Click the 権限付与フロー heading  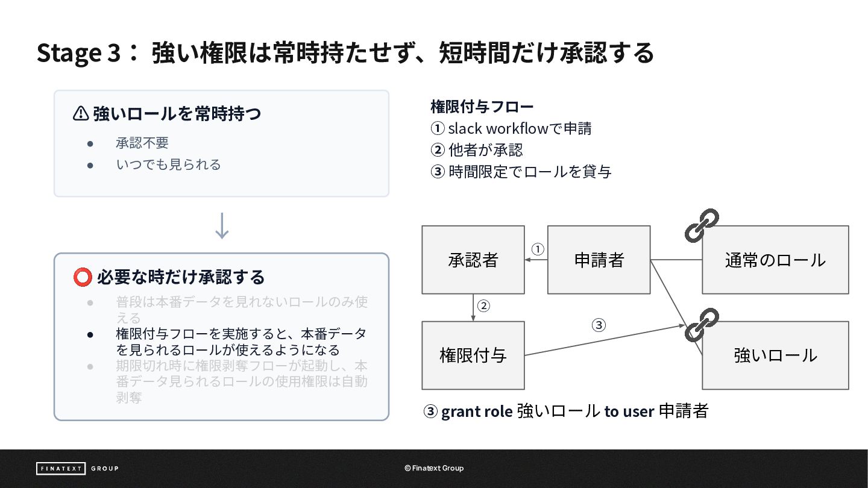482,107
